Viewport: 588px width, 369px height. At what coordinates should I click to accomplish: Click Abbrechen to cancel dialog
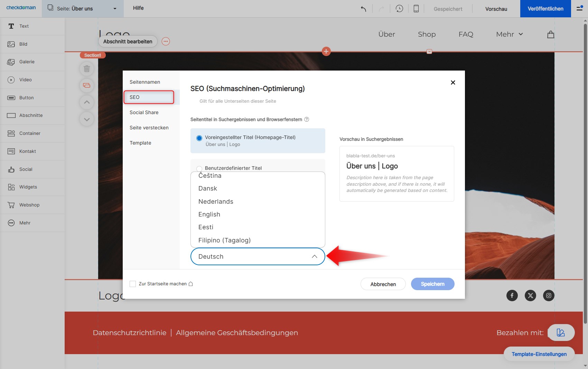point(383,284)
